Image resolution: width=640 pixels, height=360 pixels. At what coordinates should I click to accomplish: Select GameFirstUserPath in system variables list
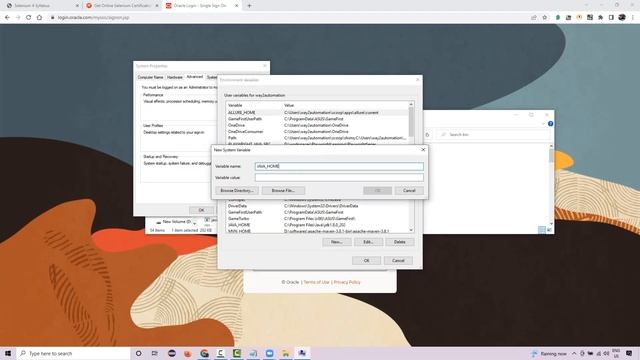[317, 212]
